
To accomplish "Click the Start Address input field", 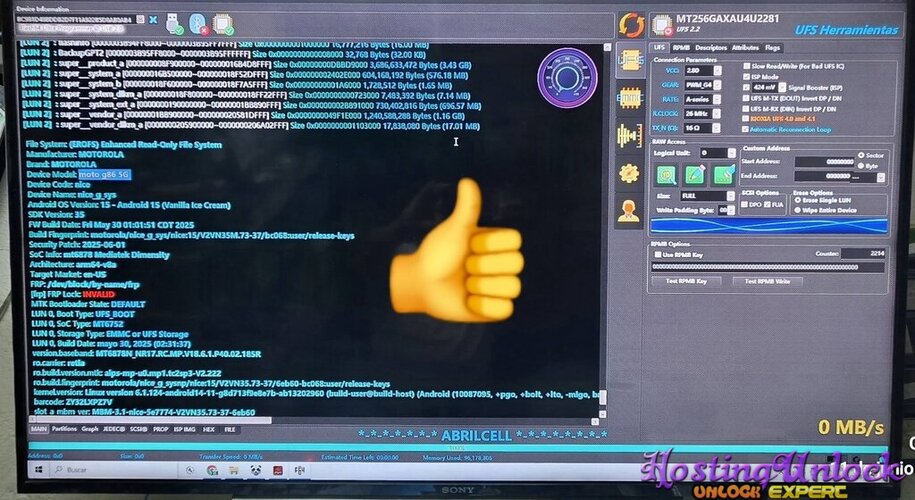I will pyautogui.click(x=825, y=162).
